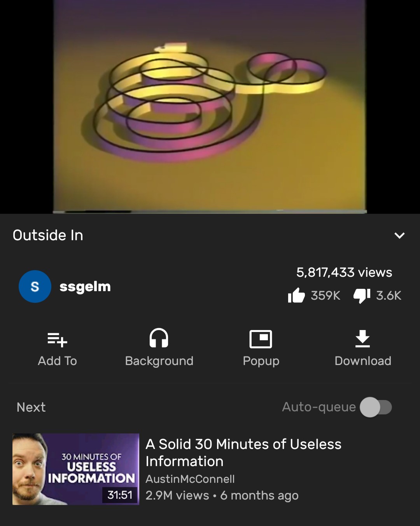420x526 pixels.
Task: Tap the thumbs down dislike icon
Action: 362,295
